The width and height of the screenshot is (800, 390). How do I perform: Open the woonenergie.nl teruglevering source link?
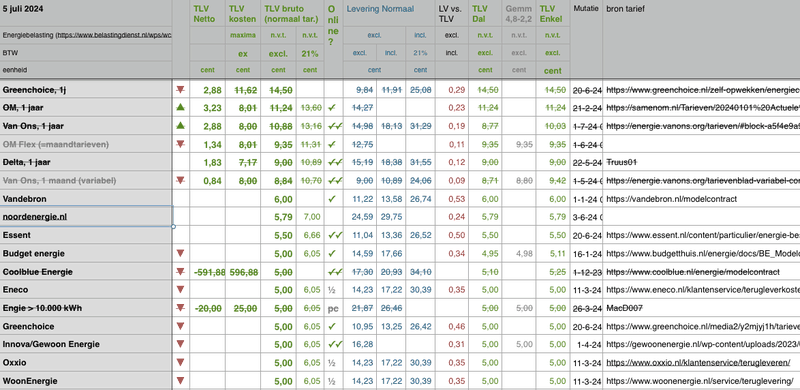click(x=700, y=381)
